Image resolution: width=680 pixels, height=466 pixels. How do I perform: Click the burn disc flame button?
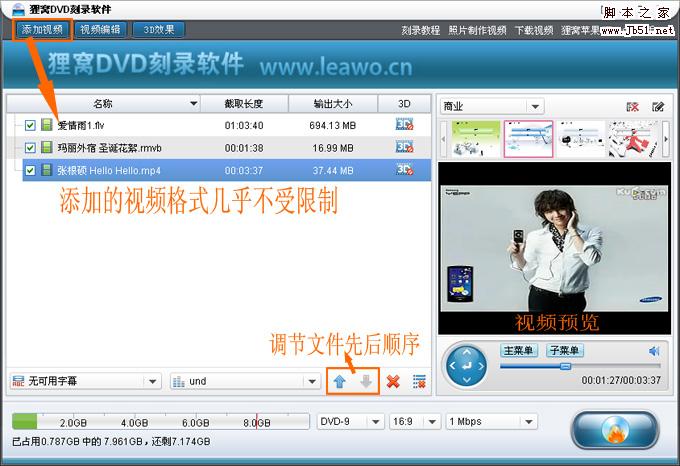tap(615, 430)
